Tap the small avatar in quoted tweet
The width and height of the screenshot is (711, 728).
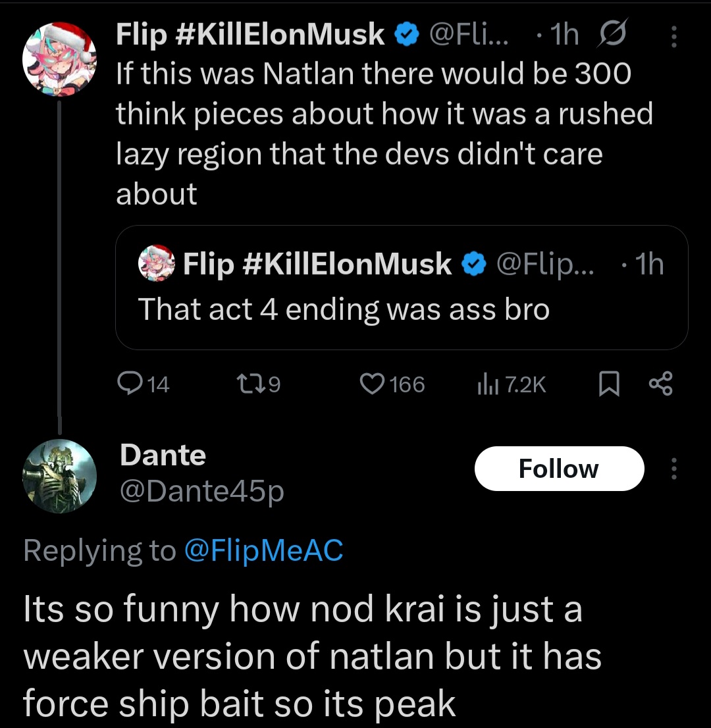point(156,264)
